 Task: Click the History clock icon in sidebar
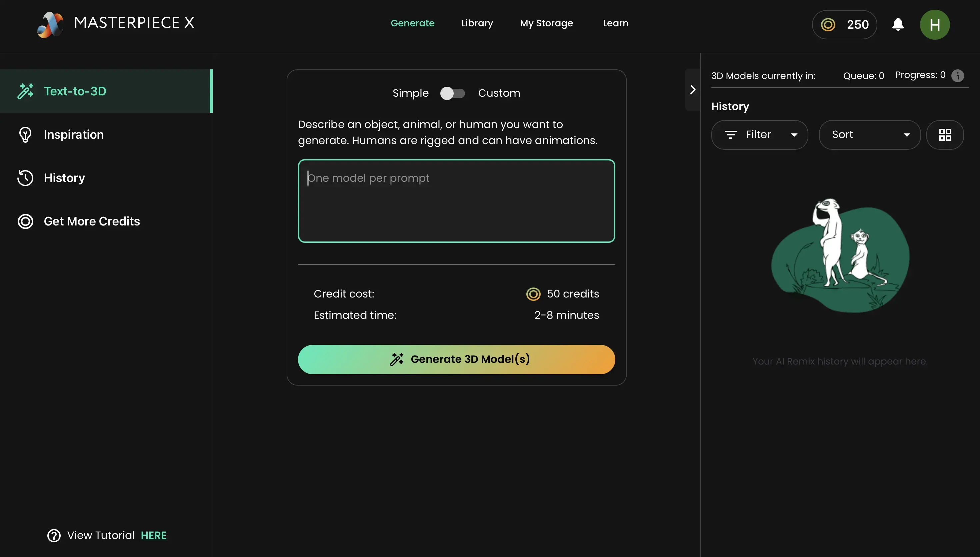coord(25,178)
